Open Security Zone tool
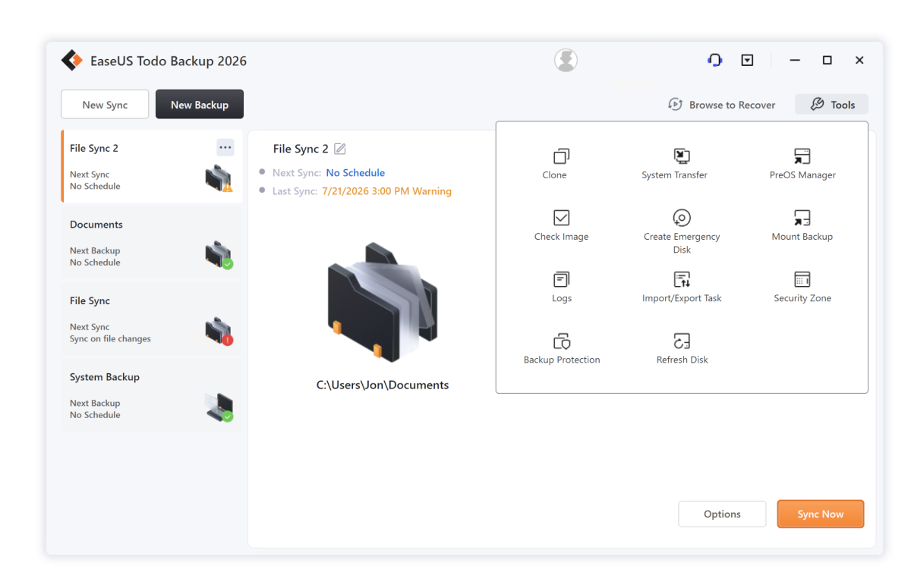 coord(802,286)
